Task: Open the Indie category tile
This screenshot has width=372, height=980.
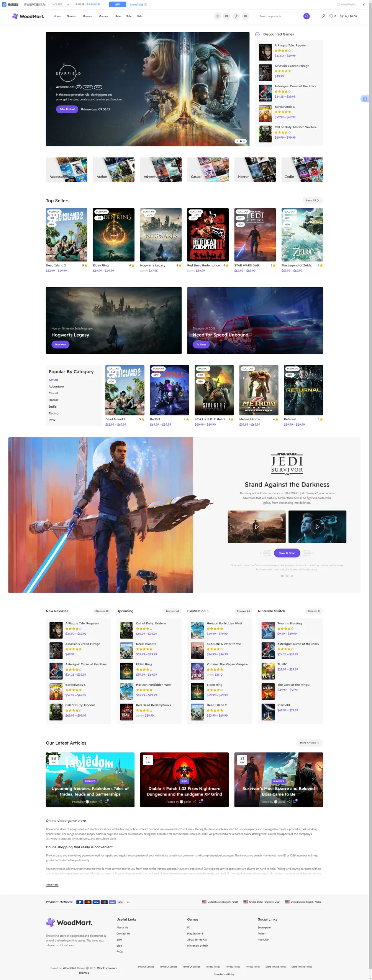Action: tap(302, 169)
